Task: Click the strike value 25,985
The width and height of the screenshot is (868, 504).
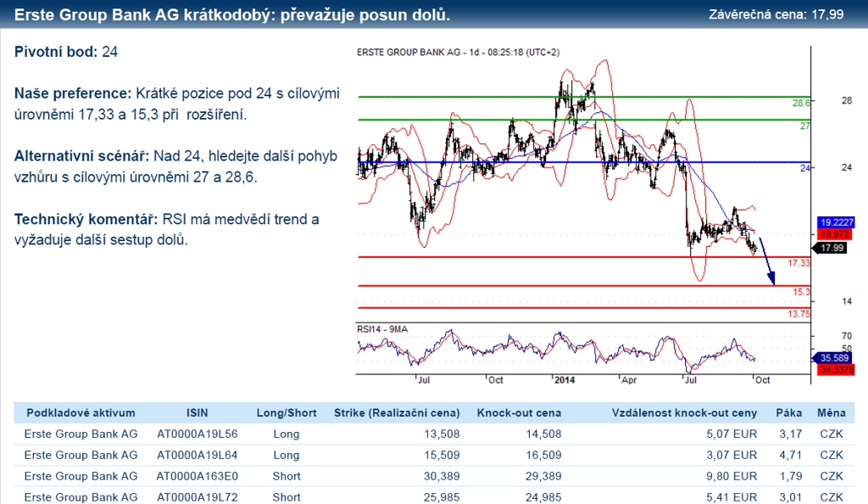Action: tap(442, 497)
